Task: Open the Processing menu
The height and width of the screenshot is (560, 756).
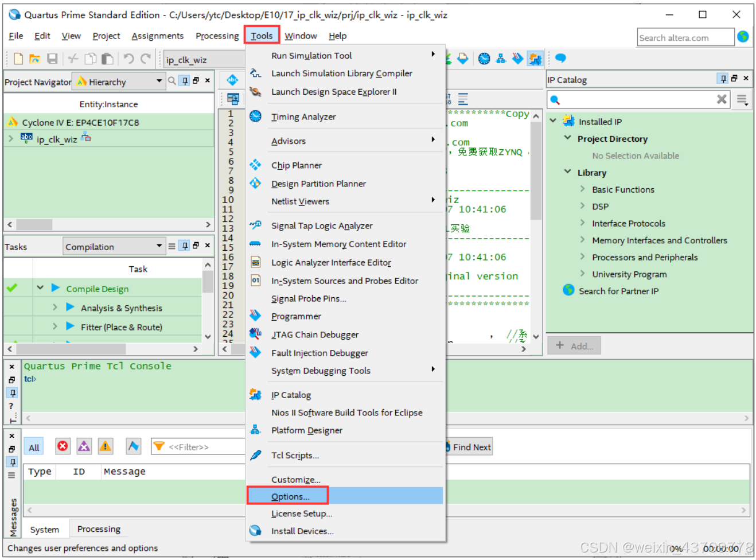Action: (217, 36)
